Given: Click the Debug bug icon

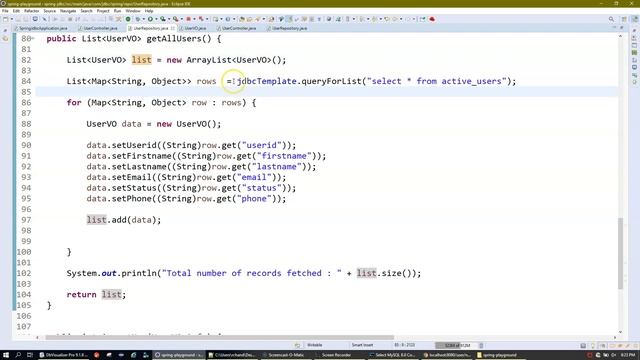Looking at the screenshot, I should pyautogui.click(x=138, y=19).
